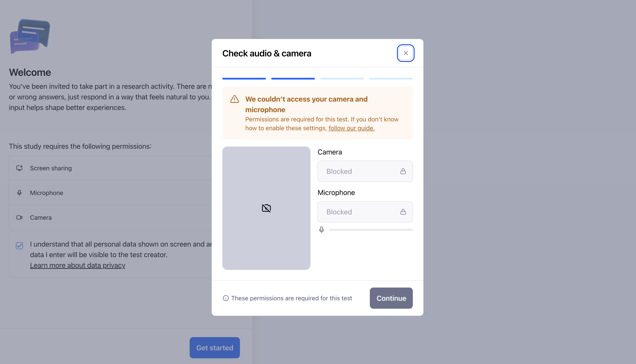636x364 pixels.
Task: Click the camera-off icon in video preview
Action: [x=266, y=208]
